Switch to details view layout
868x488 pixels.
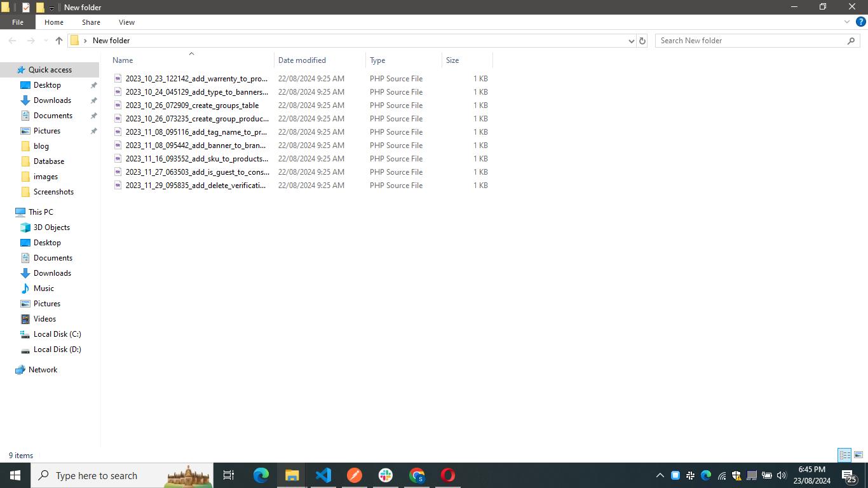(844, 455)
